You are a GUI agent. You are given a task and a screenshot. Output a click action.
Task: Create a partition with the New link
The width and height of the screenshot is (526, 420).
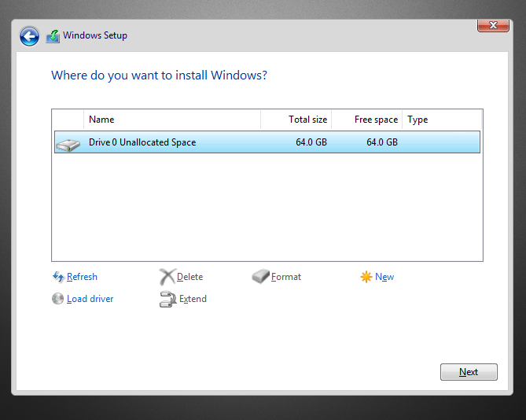pyautogui.click(x=384, y=277)
